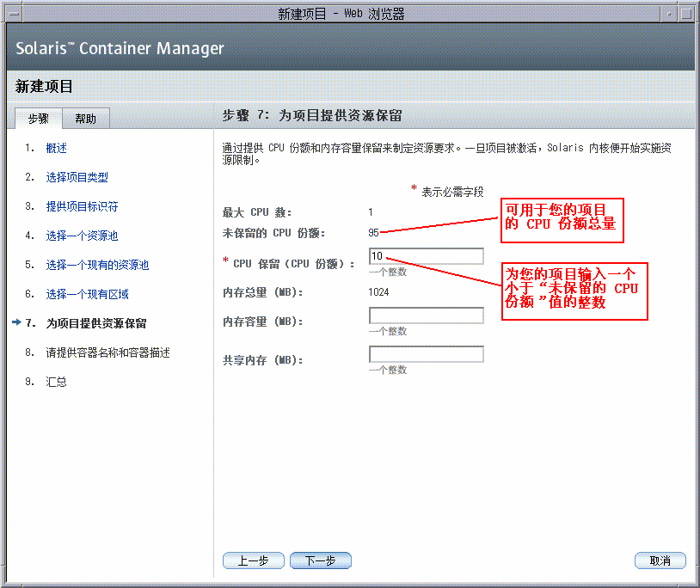Screen dimensions: 700x588
Task: Open the window menu button in title bar
Action: pyautogui.click(x=14, y=14)
